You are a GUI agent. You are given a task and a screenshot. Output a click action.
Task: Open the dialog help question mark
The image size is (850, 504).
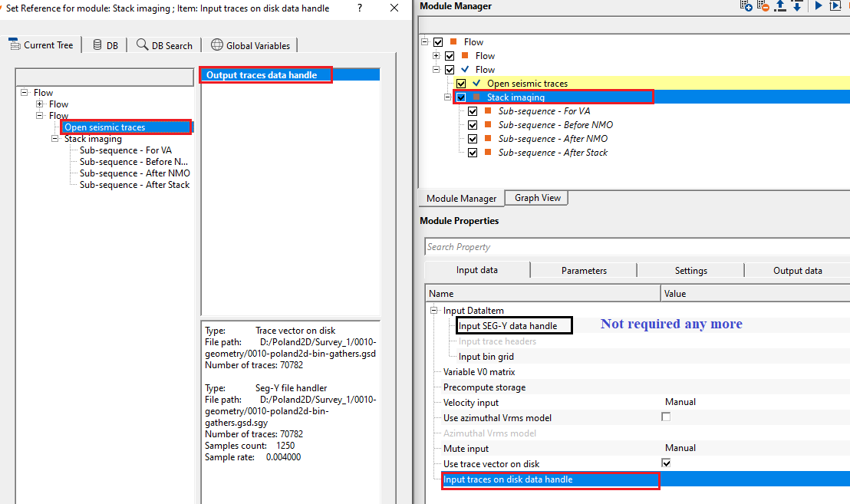tap(360, 8)
